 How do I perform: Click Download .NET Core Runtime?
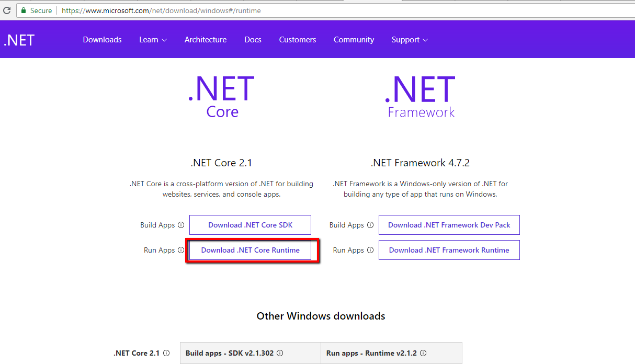[x=252, y=250]
